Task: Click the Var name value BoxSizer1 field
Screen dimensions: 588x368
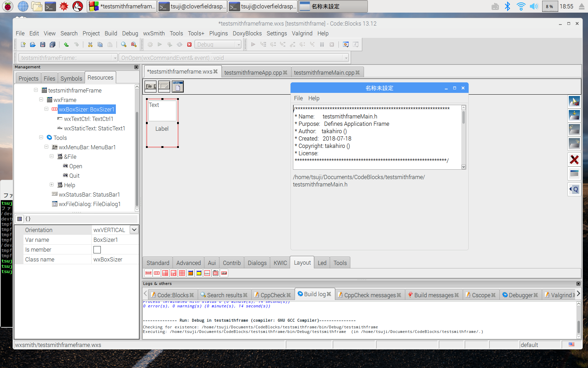Action: coord(115,240)
